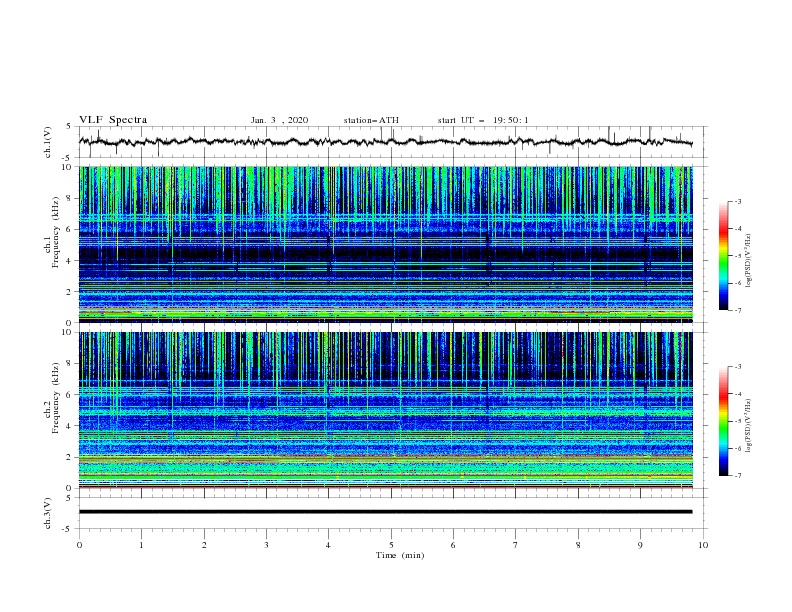Screen dimensions: 792x612
Task: Click the time axis tick label "1"
Action: (x=141, y=545)
